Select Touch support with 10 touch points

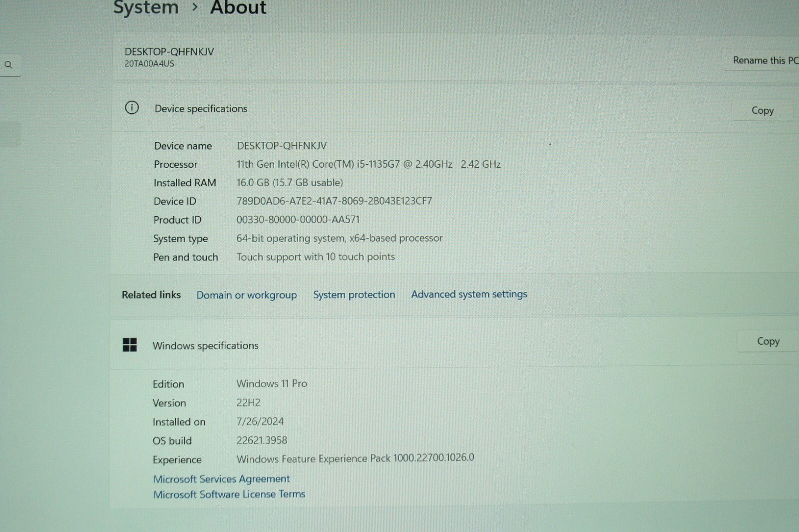[x=316, y=257]
